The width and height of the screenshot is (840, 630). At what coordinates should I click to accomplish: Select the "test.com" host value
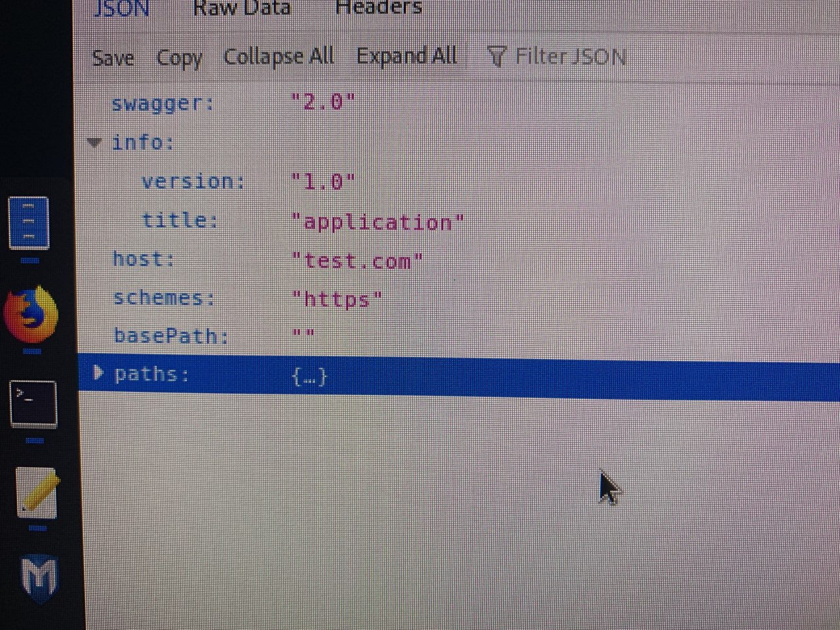click(x=357, y=262)
